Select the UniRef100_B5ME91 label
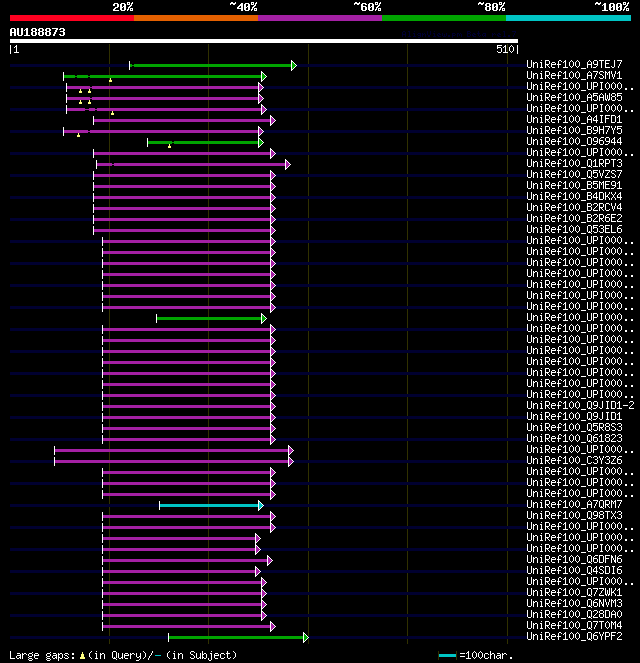Screen dimensions: 640x663 (574, 185)
